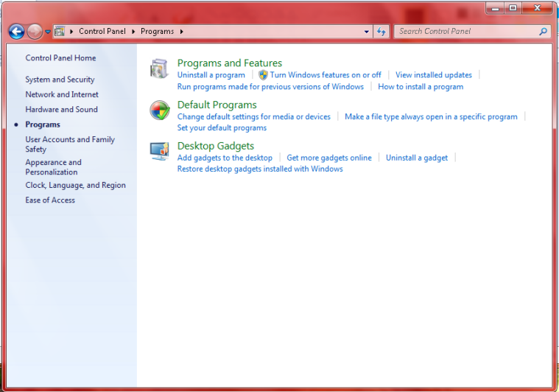Click the Default Programs icon
The image size is (559, 392).
point(159,111)
